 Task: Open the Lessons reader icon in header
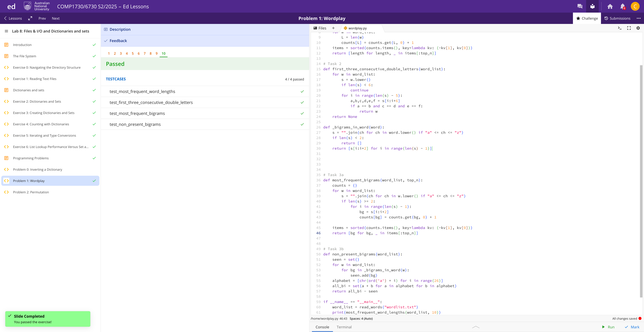tap(592, 7)
